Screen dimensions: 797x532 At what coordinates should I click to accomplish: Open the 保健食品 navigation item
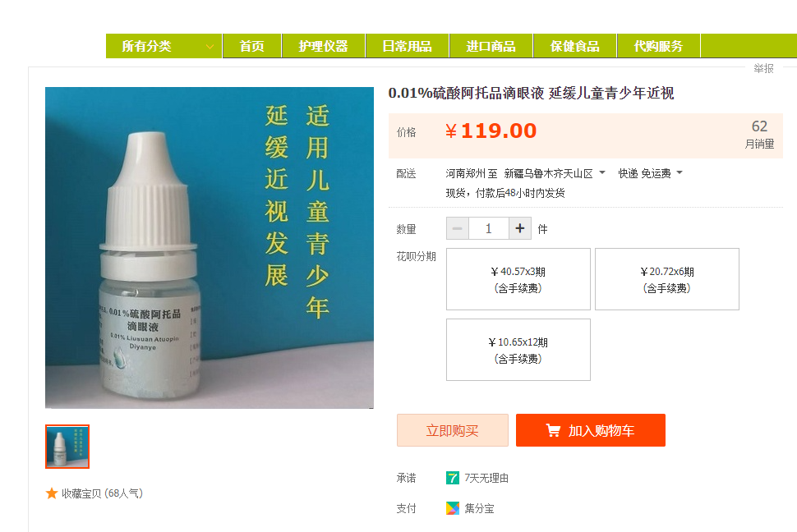pyautogui.click(x=575, y=46)
